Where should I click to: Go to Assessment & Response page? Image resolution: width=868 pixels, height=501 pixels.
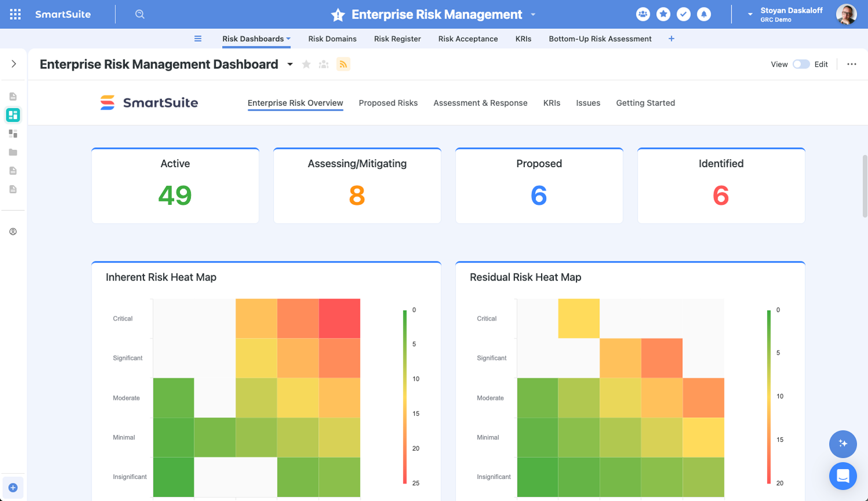tap(480, 103)
